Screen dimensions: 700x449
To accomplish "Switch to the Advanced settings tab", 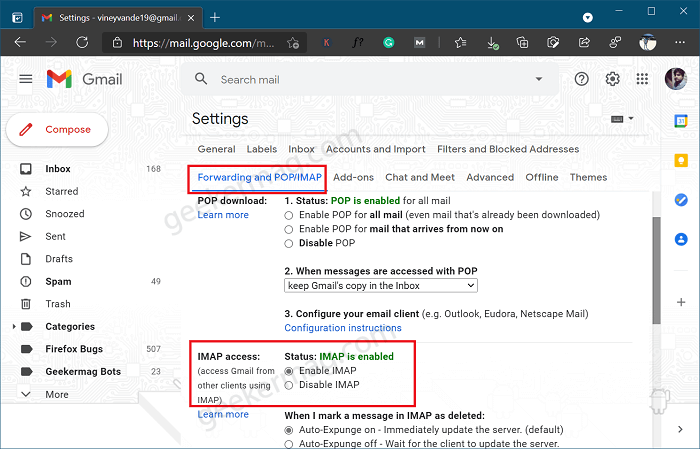I will click(490, 177).
